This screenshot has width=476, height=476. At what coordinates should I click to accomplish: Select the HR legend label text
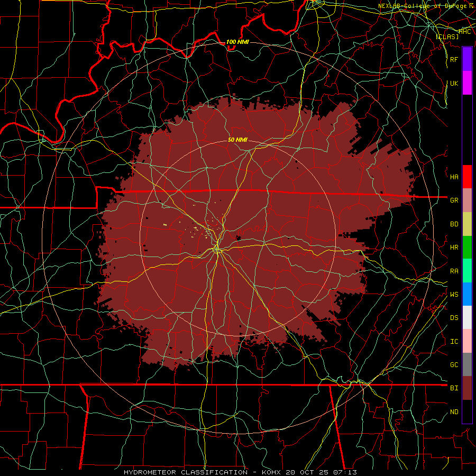click(454, 248)
